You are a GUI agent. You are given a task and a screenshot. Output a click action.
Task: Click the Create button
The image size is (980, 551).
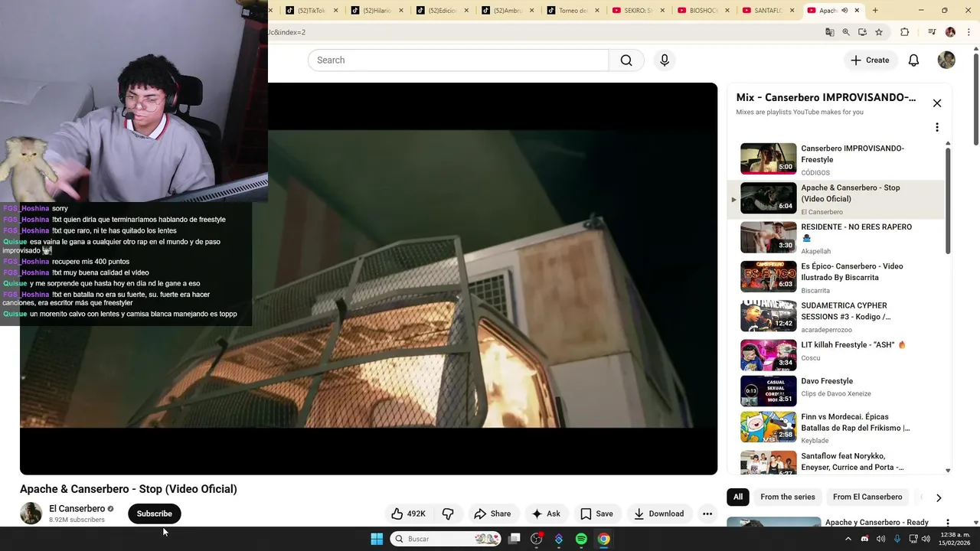point(870,60)
